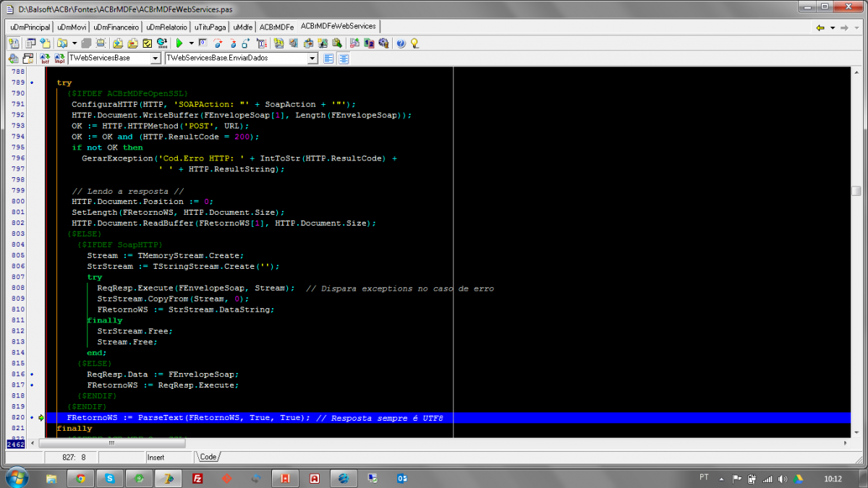The image size is (868, 488).
Task: Open the dropdown arrow next to Run button
Action: [x=190, y=43]
